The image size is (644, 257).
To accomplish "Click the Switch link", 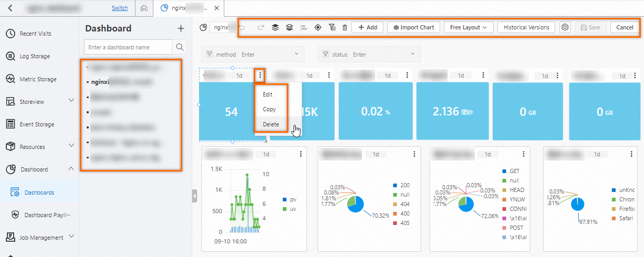I will click(120, 8).
